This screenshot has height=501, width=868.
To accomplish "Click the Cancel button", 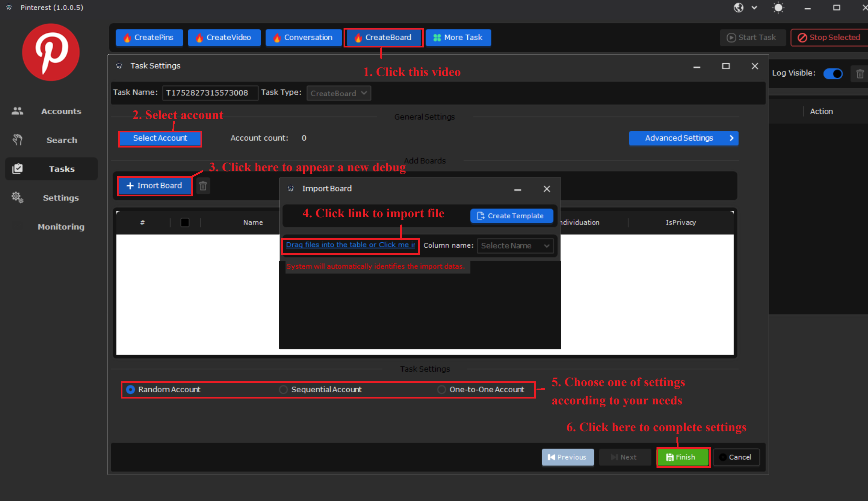I will point(736,457).
